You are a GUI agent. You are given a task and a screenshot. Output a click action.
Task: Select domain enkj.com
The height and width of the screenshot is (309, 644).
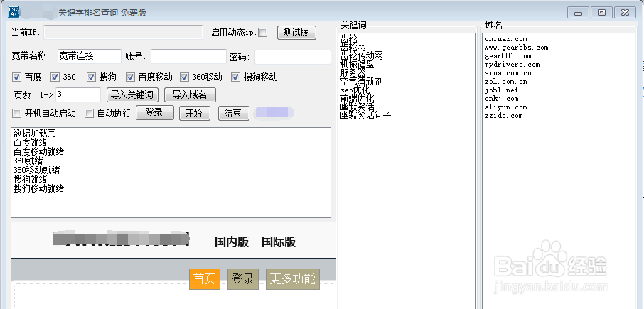point(502,99)
